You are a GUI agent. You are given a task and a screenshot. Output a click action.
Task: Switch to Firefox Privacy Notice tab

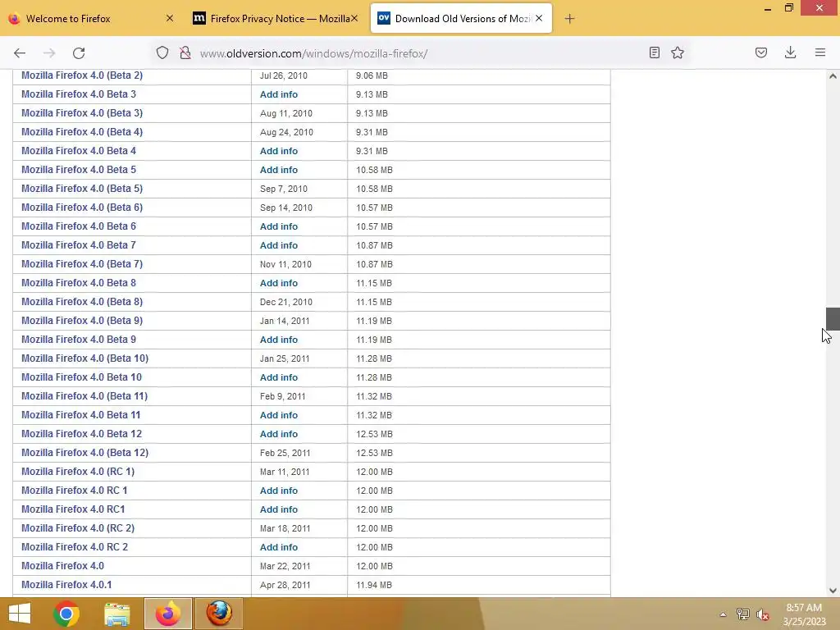click(x=274, y=18)
